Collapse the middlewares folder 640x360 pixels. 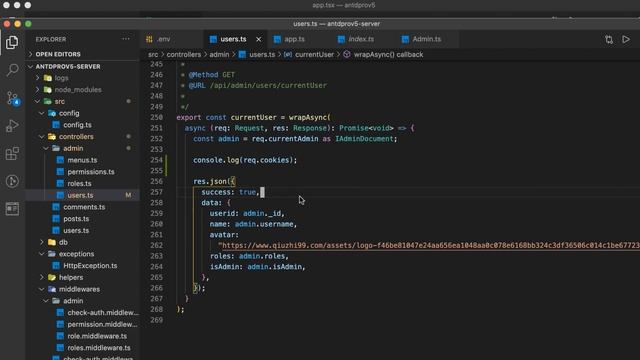[x=82, y=289]
